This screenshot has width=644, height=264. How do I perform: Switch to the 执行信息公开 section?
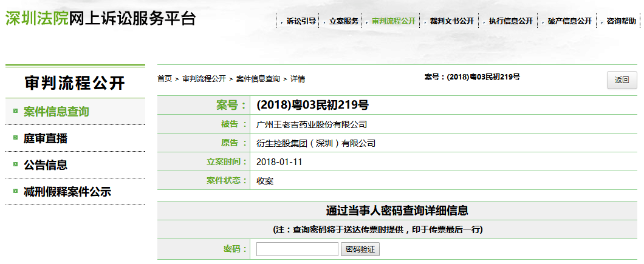510,21
